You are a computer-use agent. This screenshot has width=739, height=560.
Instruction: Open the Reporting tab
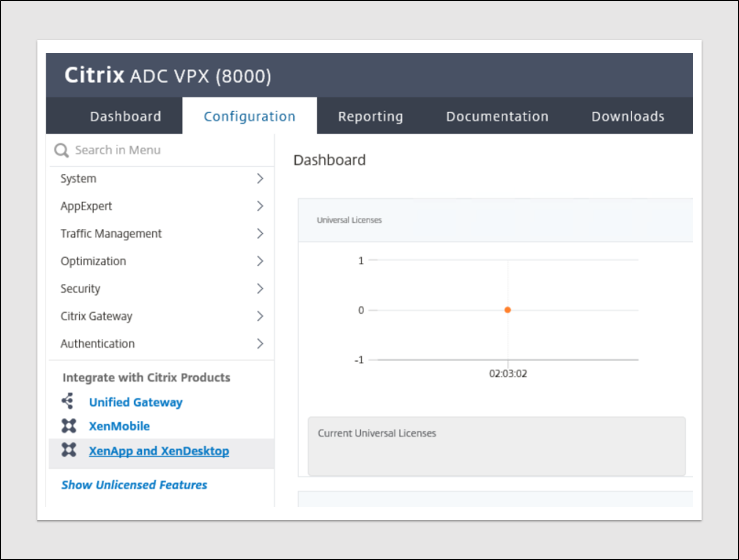(x=370, y=117)
